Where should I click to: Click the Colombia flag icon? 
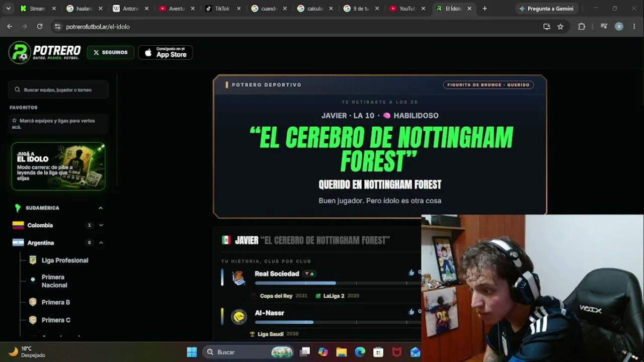point(18,225)
